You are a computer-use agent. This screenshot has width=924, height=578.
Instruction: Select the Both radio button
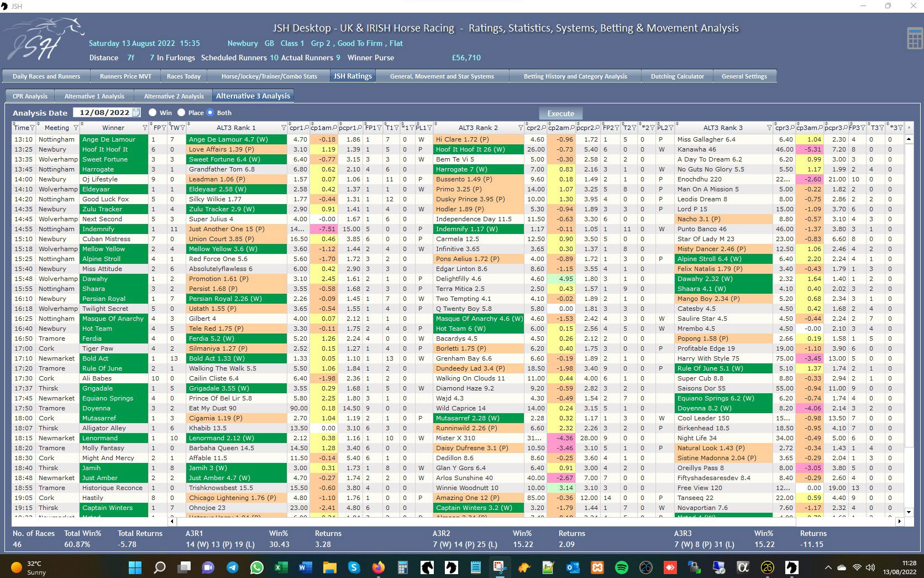pos(210,112)
